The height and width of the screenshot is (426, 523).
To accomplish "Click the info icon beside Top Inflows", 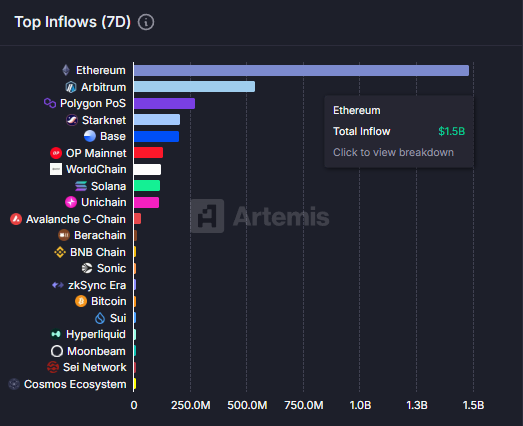I will pos(146,22).
